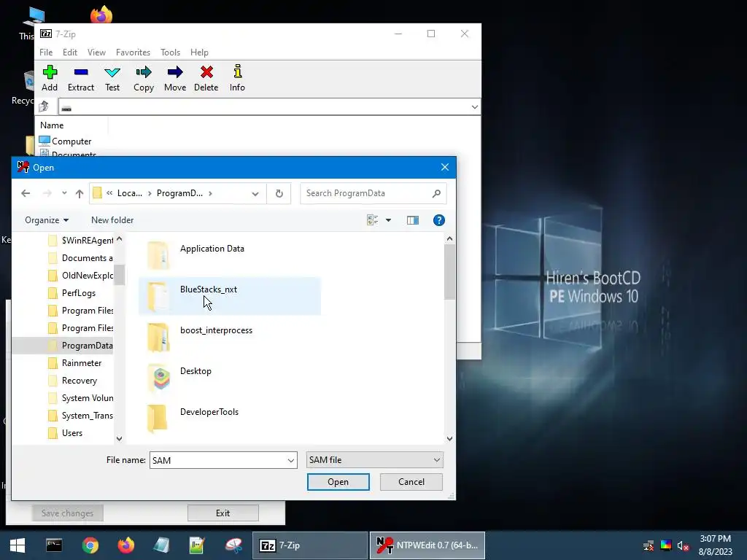The height and width of the screenshot is (560, 747).
Task: Expand the address bar history dropdown
Action: click(x=255, y=193)
